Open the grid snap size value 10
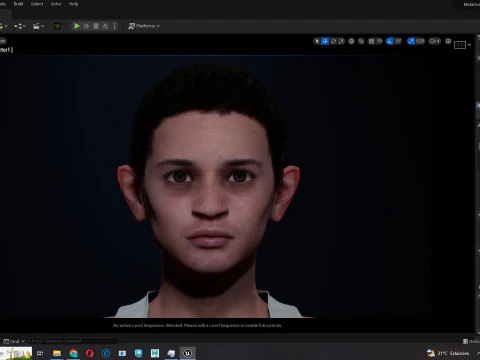Viewport: 480px width, 360px height. tap(379, 41)
